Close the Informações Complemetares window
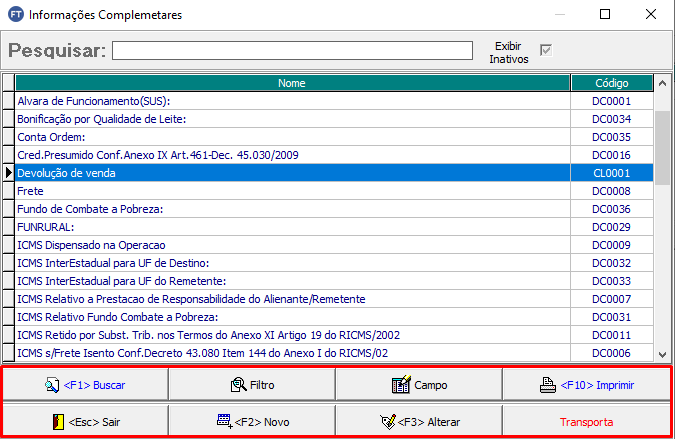 coord(651,14)
